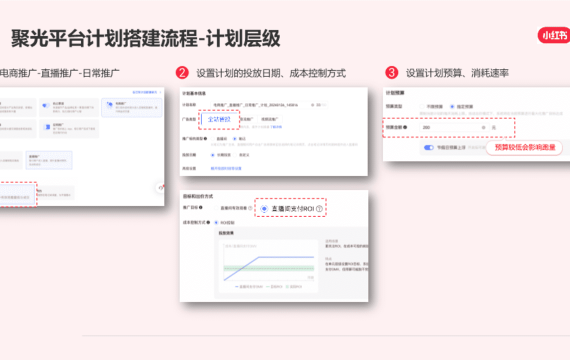Clear the budget amount with its round icon
Image resolution: width=570 pixels, height=360 pixels.
click(483, 128)
